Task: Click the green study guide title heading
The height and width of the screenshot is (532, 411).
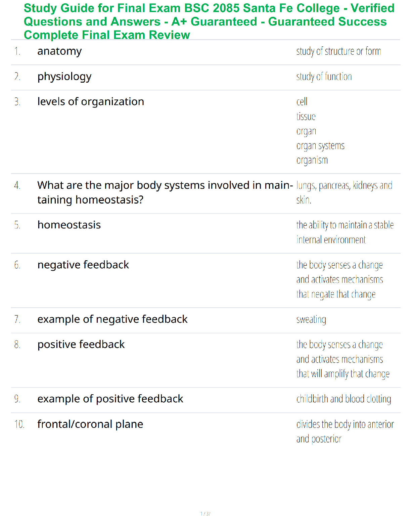Action: [209, 21]
